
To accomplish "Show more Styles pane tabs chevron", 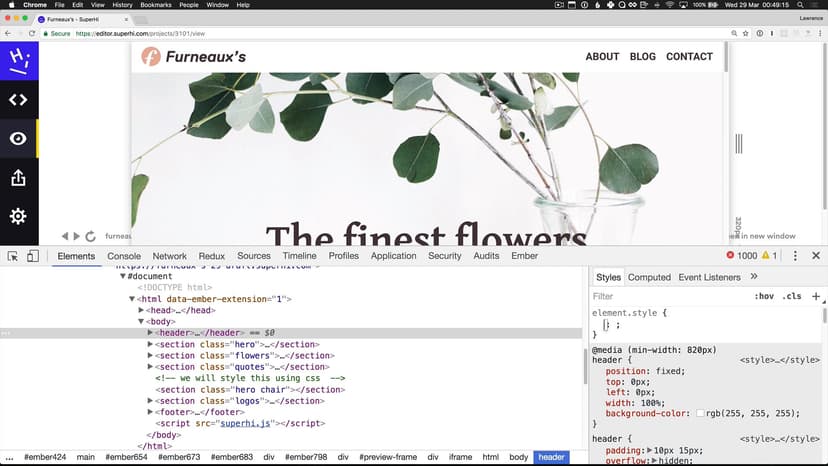I will coord(753,277).
